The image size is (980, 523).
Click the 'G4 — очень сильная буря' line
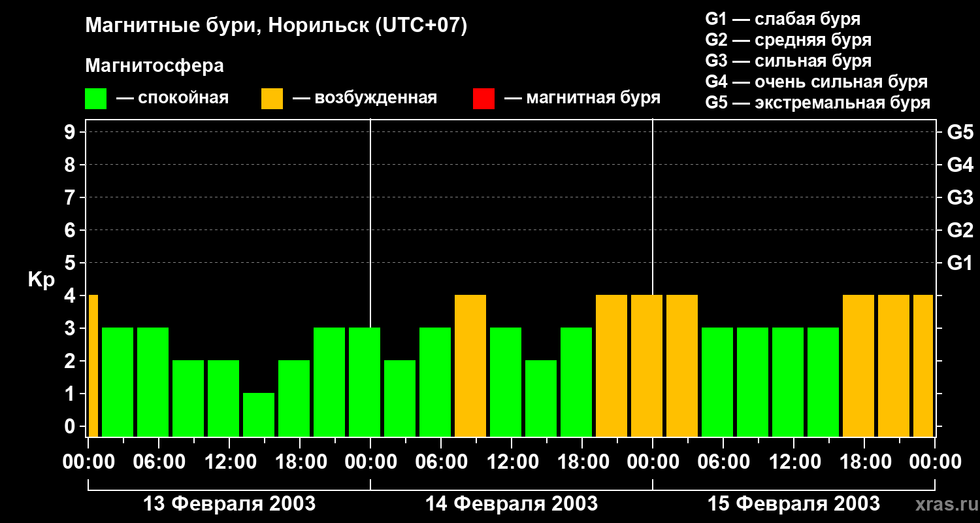[816, 82]
